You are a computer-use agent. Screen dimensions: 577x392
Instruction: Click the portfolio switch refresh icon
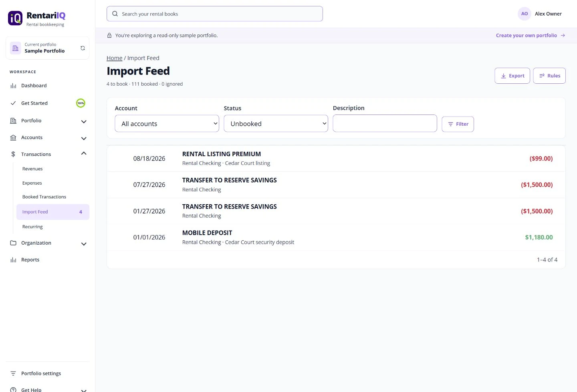point(83,48)
